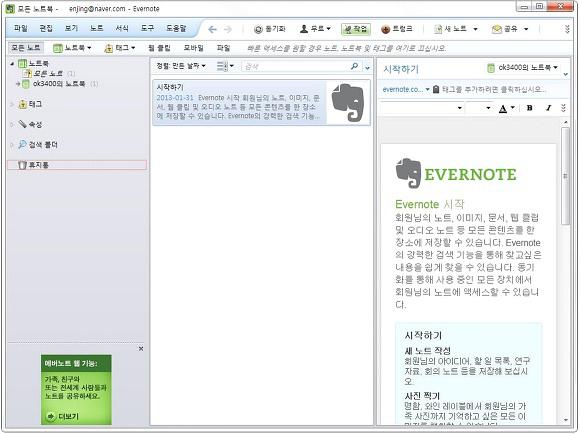
Task: Expand the 공유 dropdown arrow
Action: (x=526, y=29)
